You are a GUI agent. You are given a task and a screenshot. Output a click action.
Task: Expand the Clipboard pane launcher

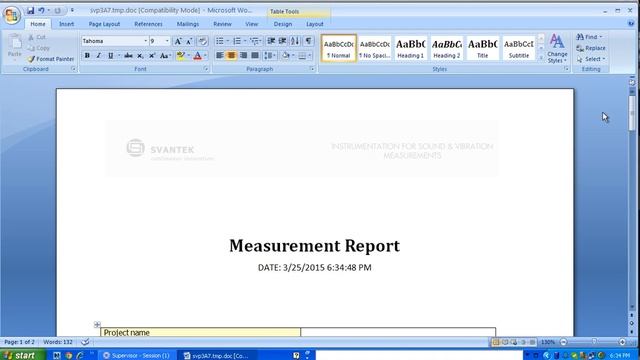(73, 69)
